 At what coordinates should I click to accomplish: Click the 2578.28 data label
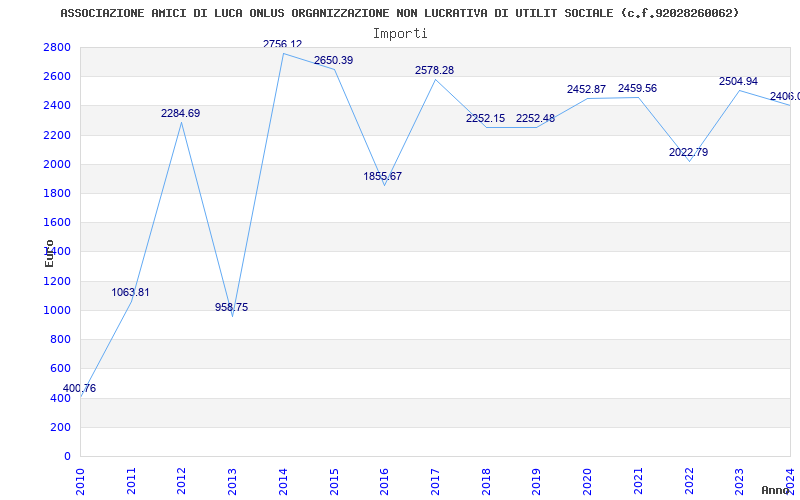[x=434, y=70]
